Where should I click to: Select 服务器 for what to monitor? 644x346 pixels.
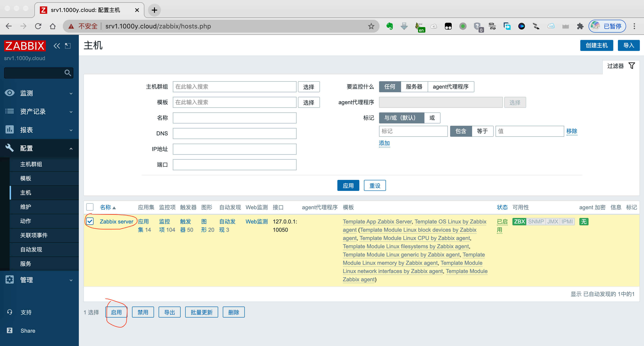[414, 87]
